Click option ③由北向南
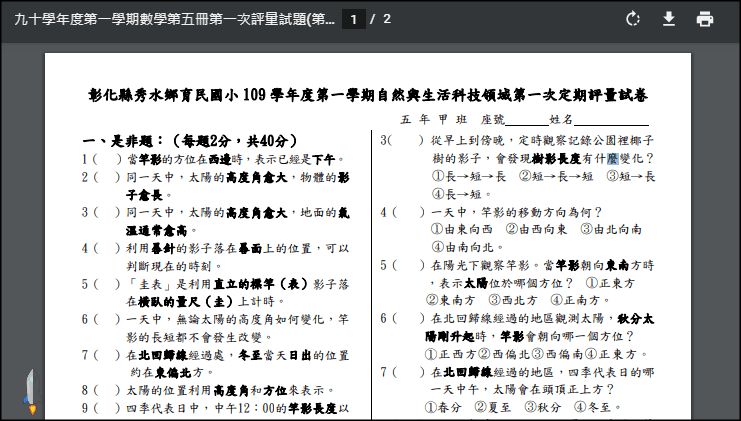Image resolution: width=741 pixels, height=421 pixels. pyautogui.click(x=611, y=230)
